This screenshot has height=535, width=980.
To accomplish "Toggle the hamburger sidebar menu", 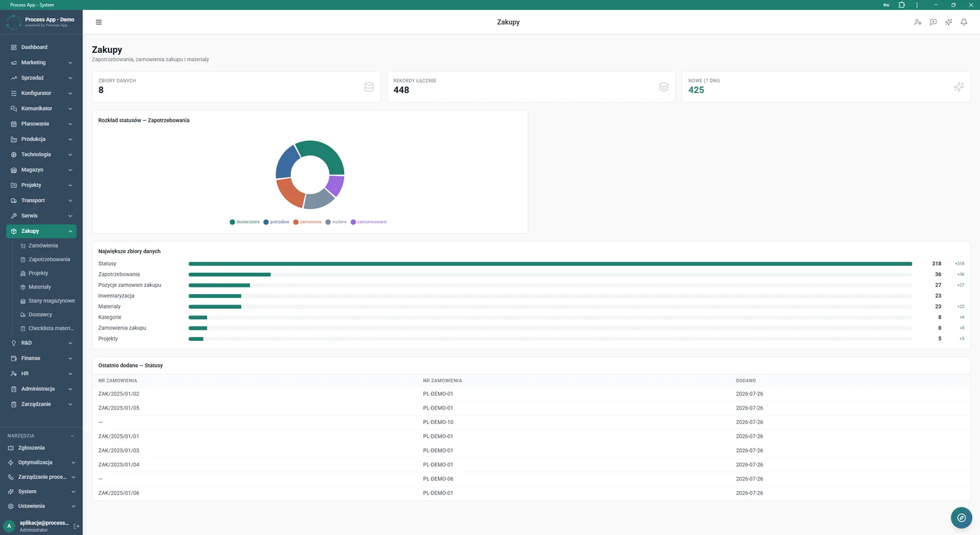I will [x=99, y=22].
